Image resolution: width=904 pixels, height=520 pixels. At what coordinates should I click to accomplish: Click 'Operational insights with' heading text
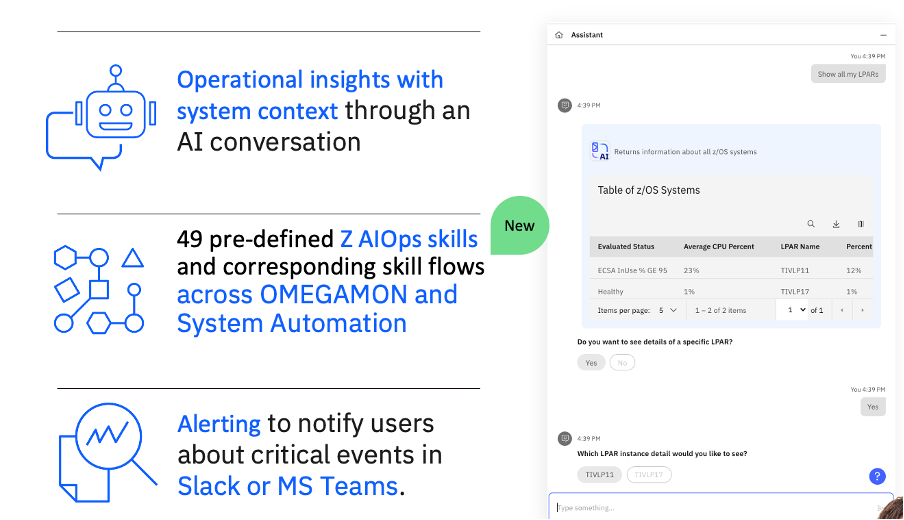click(x=310, y=80)
